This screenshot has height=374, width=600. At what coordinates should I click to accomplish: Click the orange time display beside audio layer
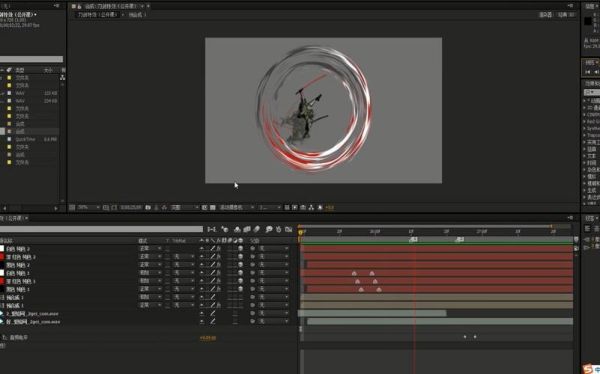(x=208, y=338)
